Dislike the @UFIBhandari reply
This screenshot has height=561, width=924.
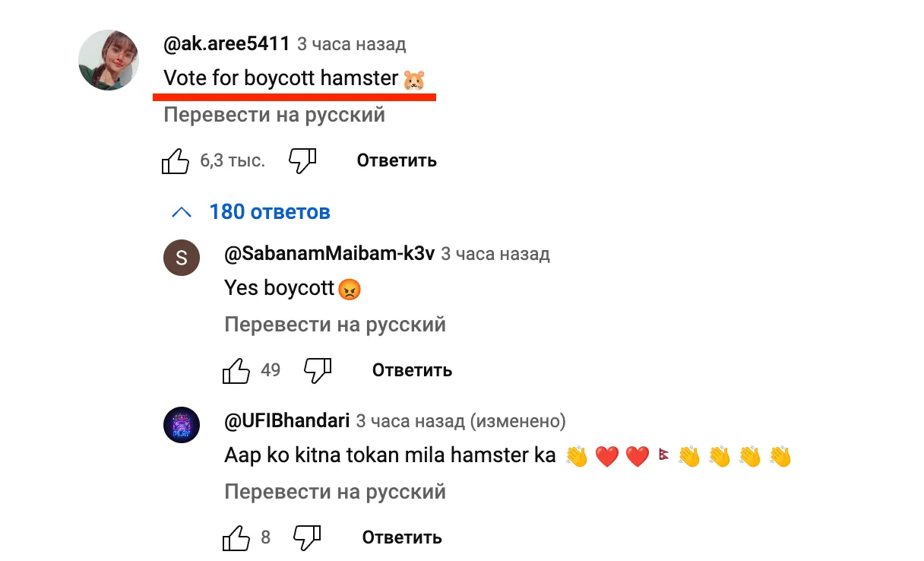coord(307,538)
